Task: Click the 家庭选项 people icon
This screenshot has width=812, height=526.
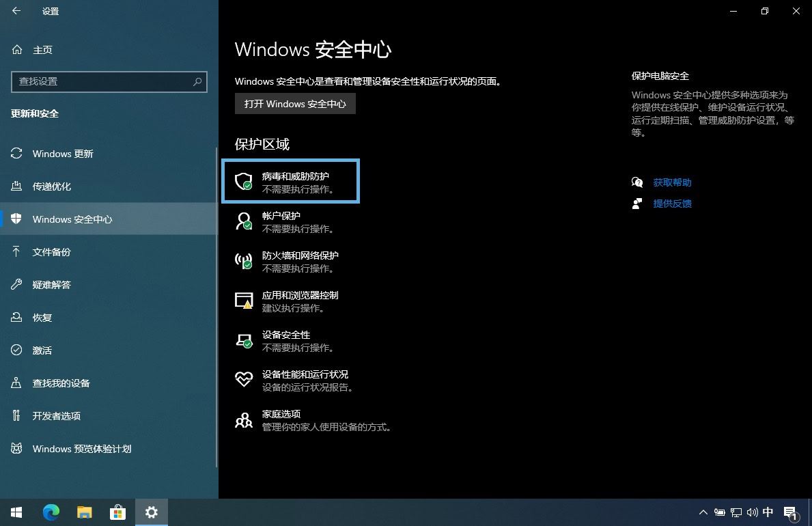Action: point(243,419)
